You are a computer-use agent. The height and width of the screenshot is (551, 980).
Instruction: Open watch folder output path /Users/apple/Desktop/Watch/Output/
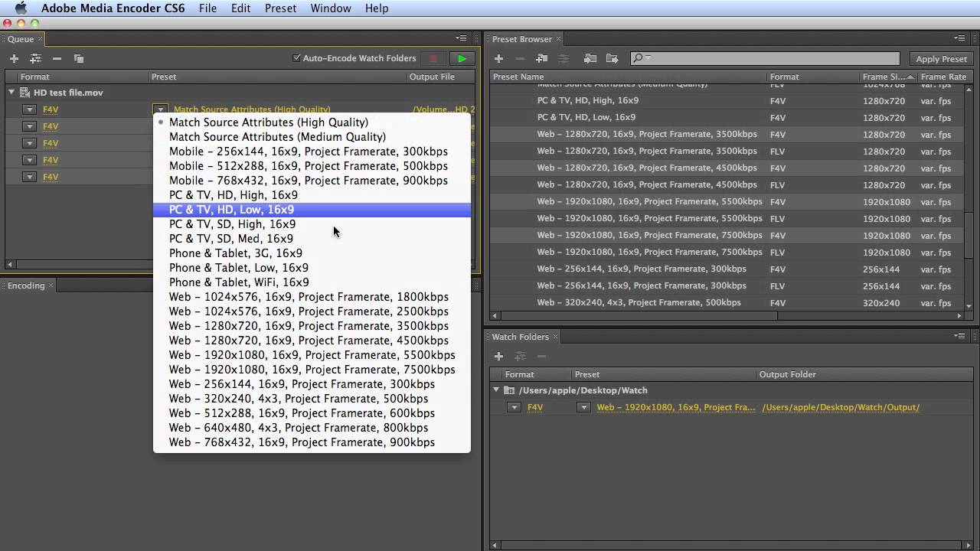pos(841,407)
